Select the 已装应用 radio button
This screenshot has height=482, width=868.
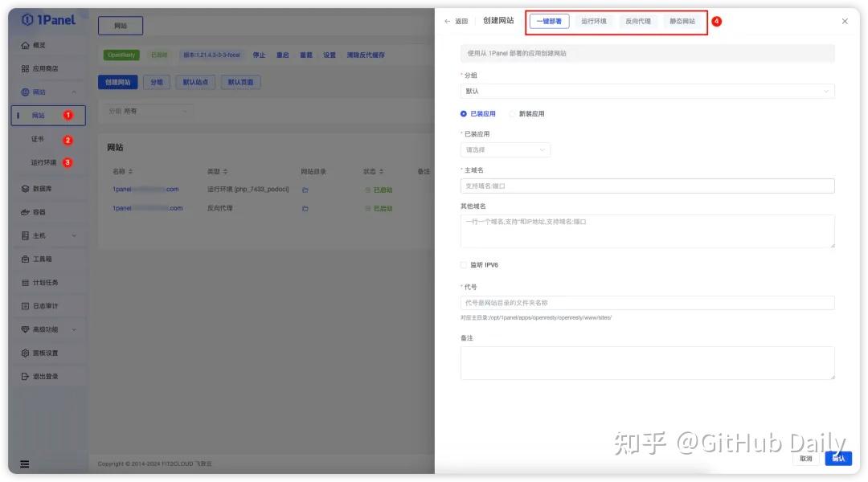(463, 112)
